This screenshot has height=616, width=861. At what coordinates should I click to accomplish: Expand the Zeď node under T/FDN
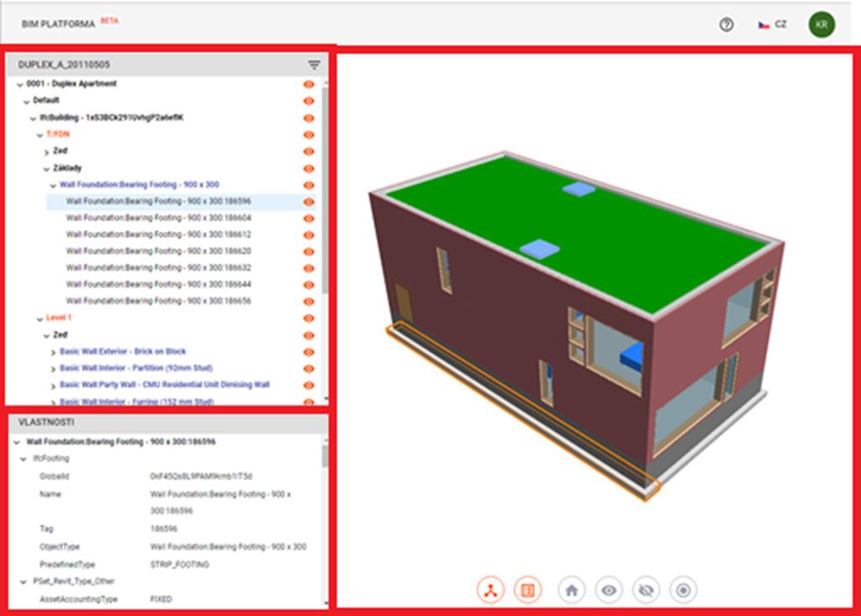(47, 152)
